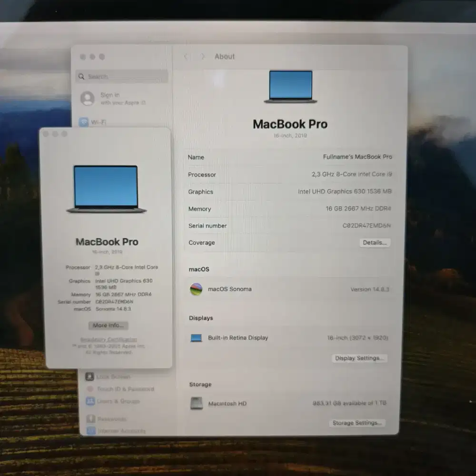Open Passwords settings from the sidebar
476x476 pixels.
point(110,419)
